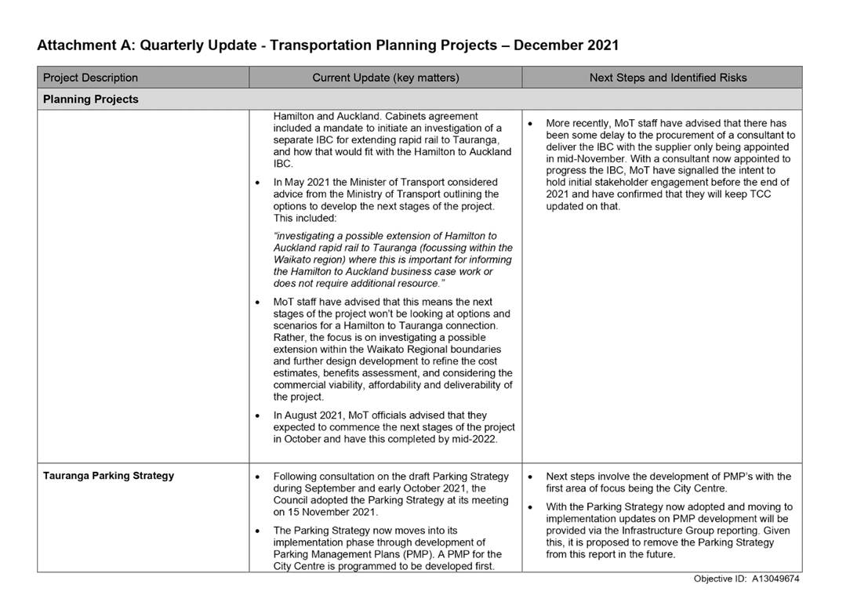Image resolution: width=868 pixels, height=613 pixels.
Task: Click the bullet 'In August 2021, MoT officials advised'
Action: point(394,427)
